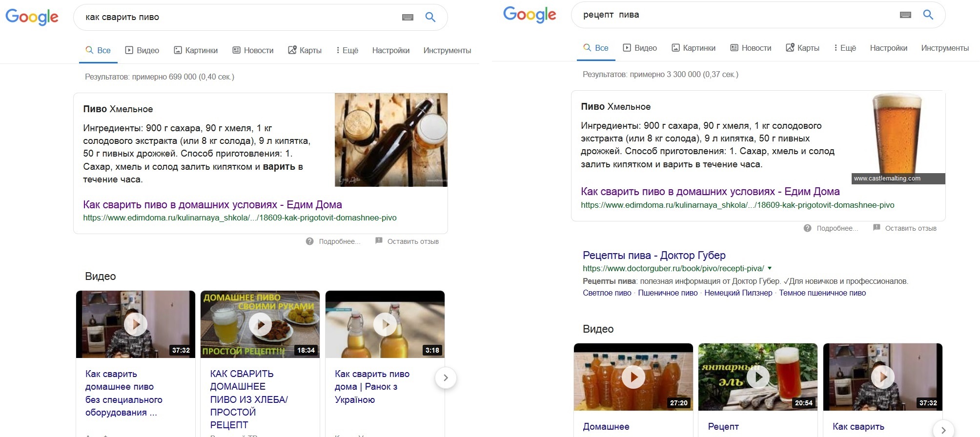Open the on-screen keyboard in the left search bar
This screenshot has height=437, width=980.
pyautogui.click(x=408, y=17)
